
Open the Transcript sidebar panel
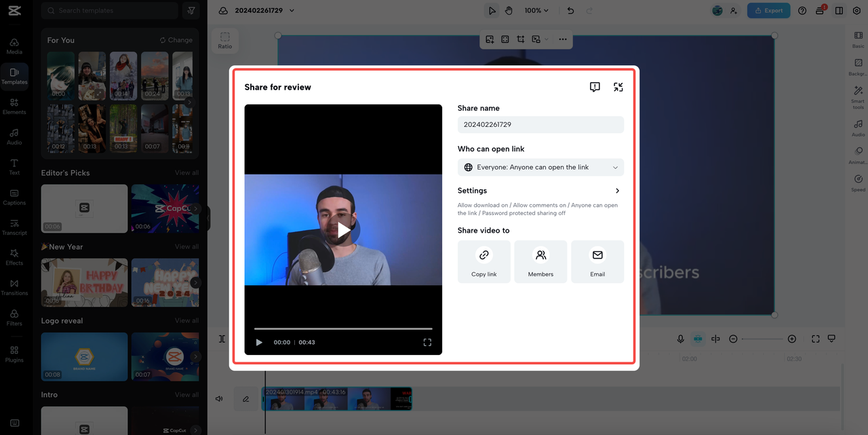pos(14,227)
